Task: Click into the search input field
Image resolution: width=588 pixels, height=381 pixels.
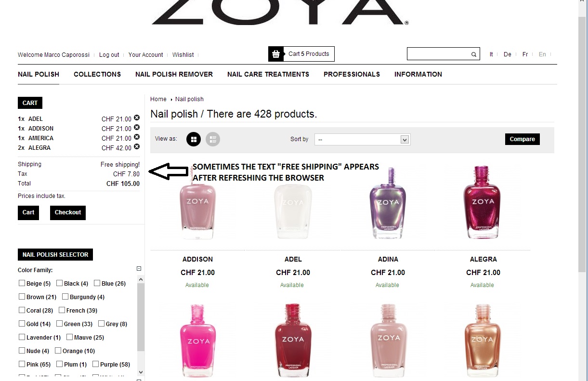Action: coord(438,54)
